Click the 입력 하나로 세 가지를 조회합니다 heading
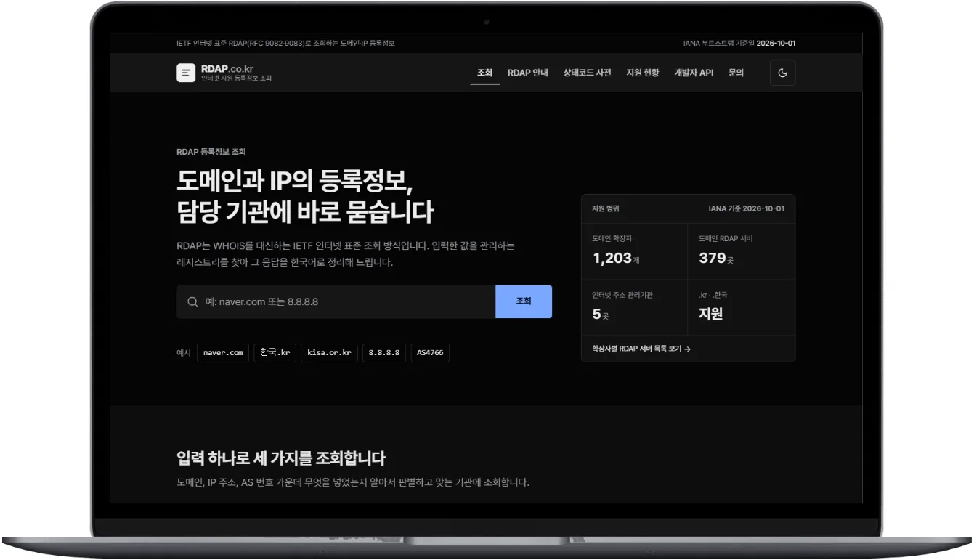This screenshot has width=974, height=560. [281, 458]
